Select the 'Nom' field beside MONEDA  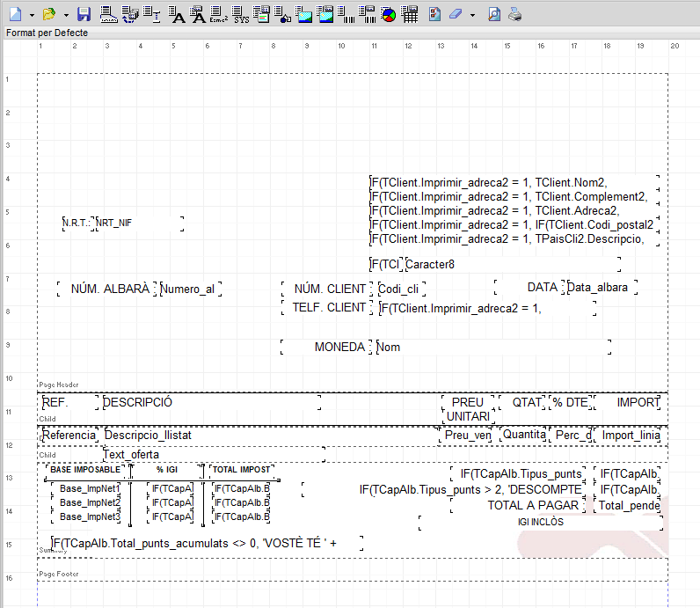click(x=493, y=347)
